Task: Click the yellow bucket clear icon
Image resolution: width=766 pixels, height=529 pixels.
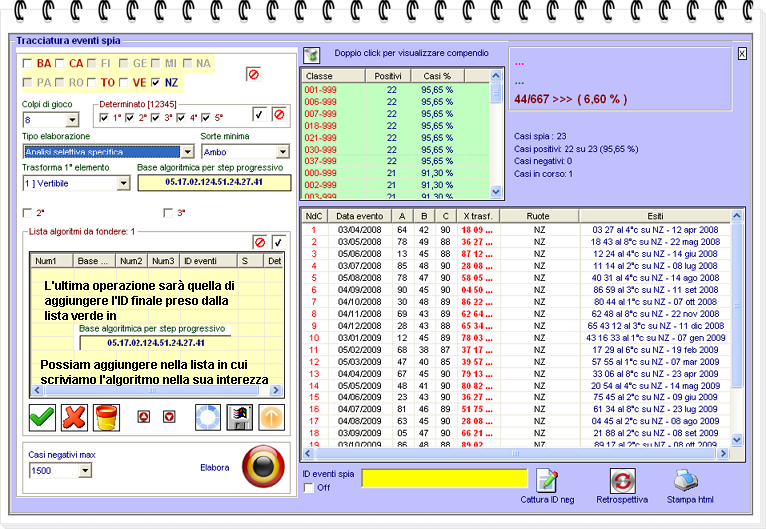Action: coord(107,417)
